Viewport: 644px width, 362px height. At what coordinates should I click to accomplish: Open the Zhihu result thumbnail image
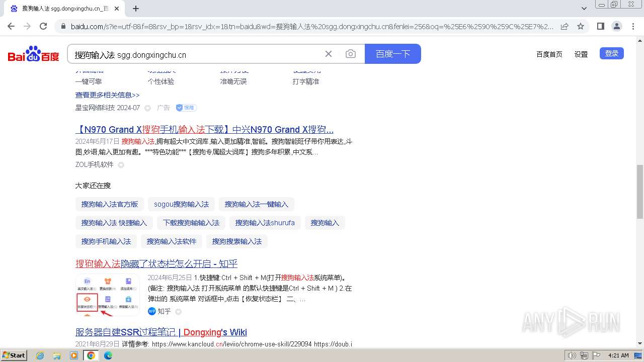pyautogui.click(x=108, y=295)
